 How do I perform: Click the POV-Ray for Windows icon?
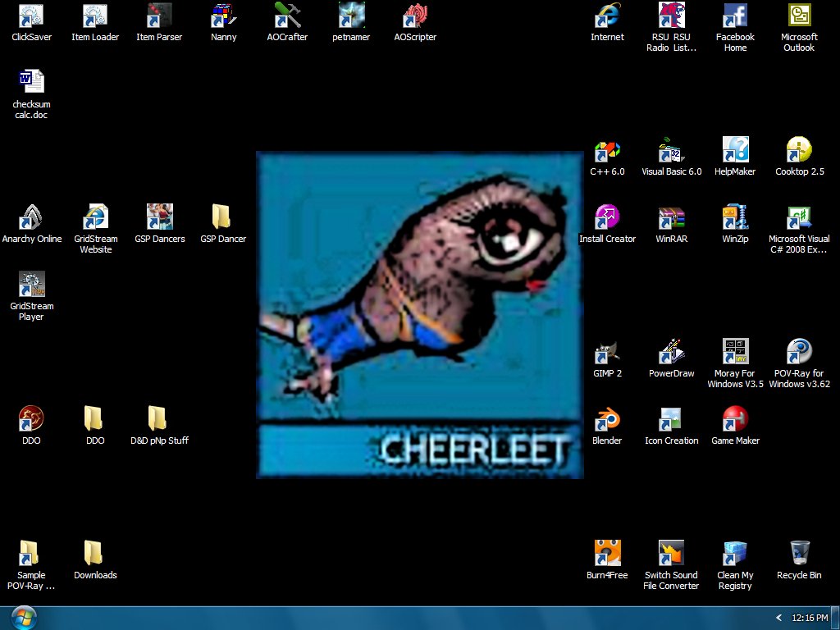[x=799, y=353]
